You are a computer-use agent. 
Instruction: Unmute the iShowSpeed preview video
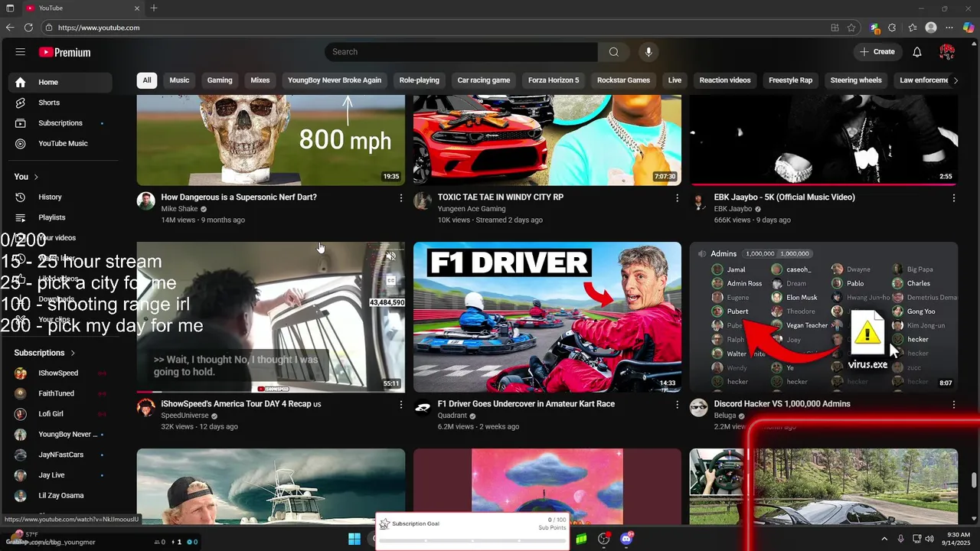pos(391,256)
